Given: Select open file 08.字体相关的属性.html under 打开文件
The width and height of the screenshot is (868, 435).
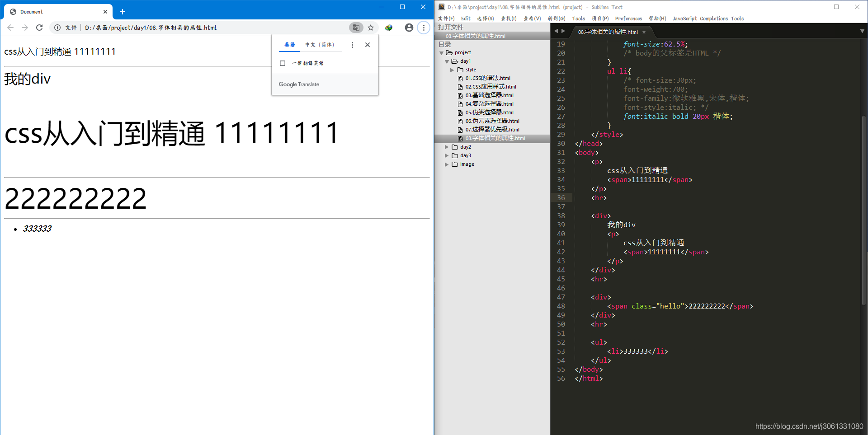Looking at the screenshot, I should [475, 36].
